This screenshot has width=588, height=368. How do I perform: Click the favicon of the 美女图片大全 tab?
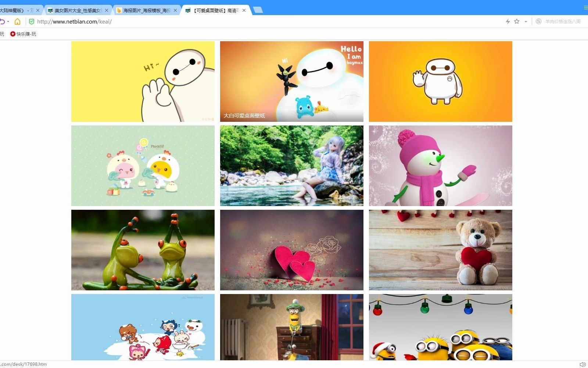tap(50, 10)
